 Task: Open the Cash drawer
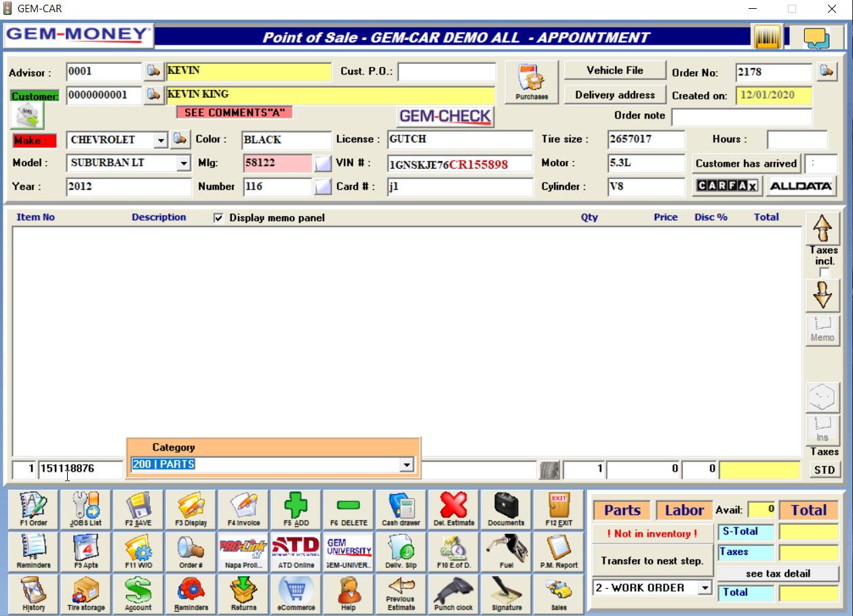(x=401, y=510)
